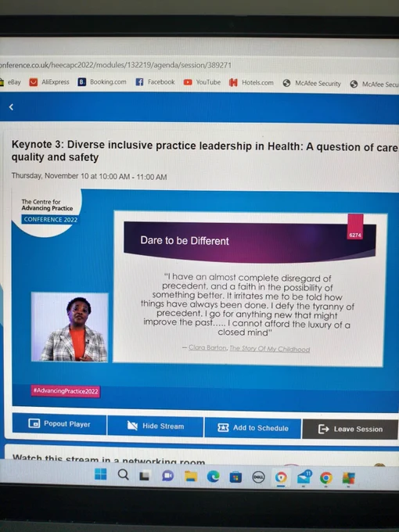399x532 pixels.
Task: Open the AliExpress bookmark
Action: coord(49,82)
